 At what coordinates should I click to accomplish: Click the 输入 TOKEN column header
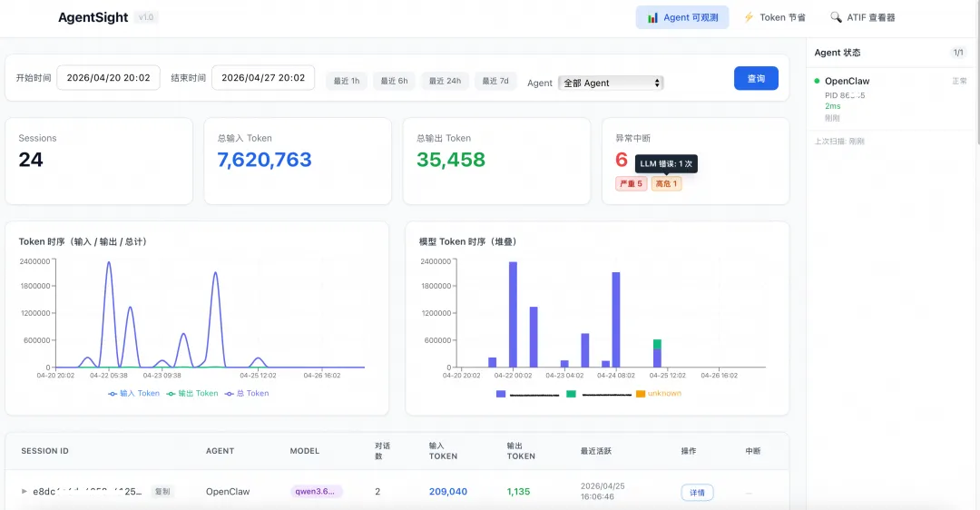click(443, 451)
